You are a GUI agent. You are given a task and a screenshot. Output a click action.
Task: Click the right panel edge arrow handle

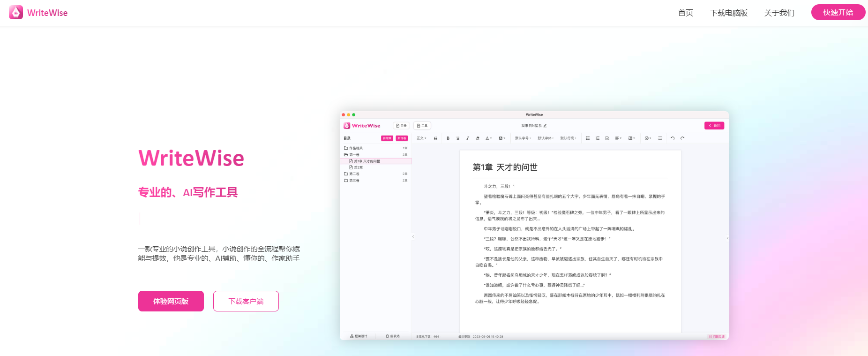(x=727, y=238)
